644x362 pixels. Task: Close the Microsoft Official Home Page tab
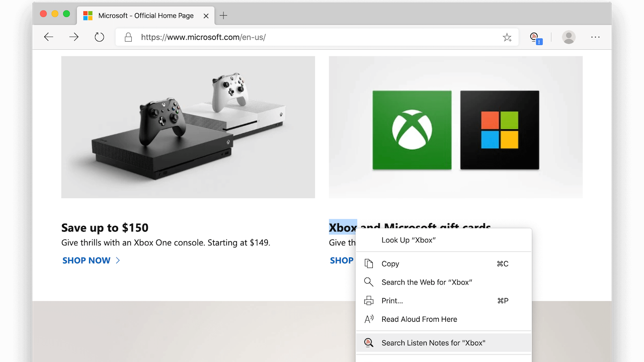206,16
